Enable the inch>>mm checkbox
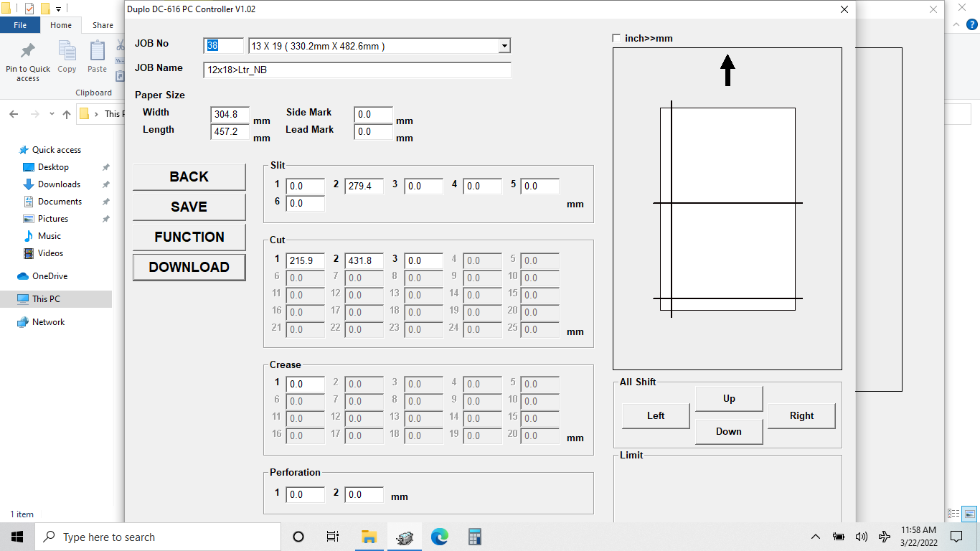The height and width of the screenshot is (551, 980). [x=617, y=38]
